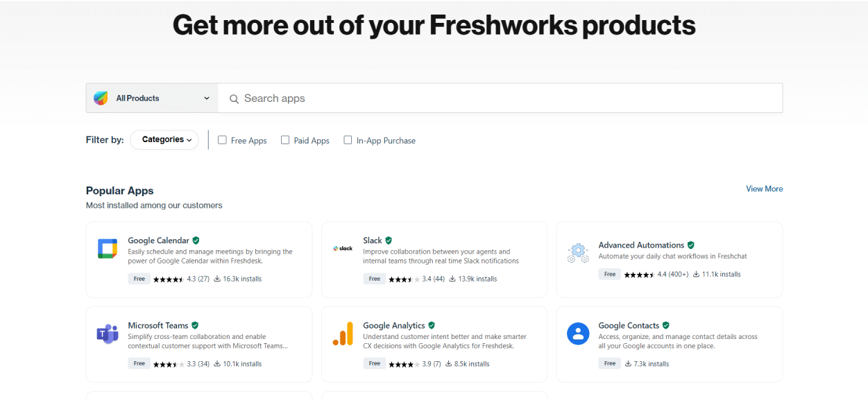Click the Google Contacts app icon

coord(577,333)
